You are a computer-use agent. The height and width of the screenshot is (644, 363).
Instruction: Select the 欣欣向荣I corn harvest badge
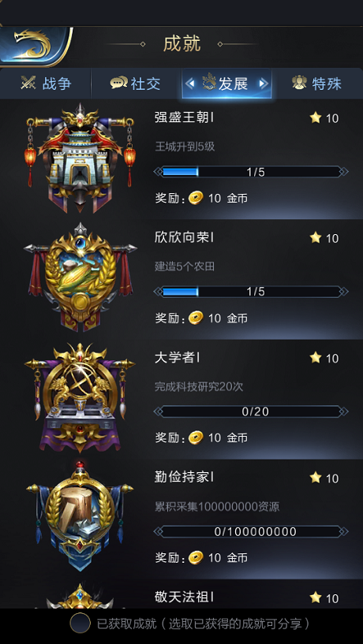click(80, 278)
